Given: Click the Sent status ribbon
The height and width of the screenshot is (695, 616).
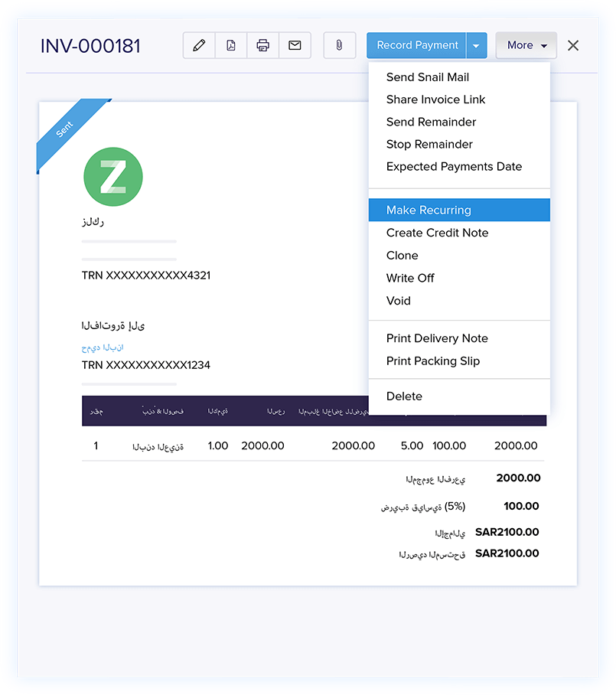Looking at the screenshot, I should pyautogui.click(x=65, y=129).
